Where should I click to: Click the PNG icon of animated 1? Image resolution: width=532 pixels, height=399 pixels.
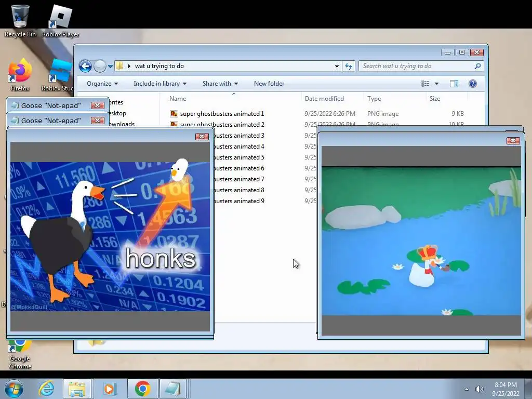[174, 114]
